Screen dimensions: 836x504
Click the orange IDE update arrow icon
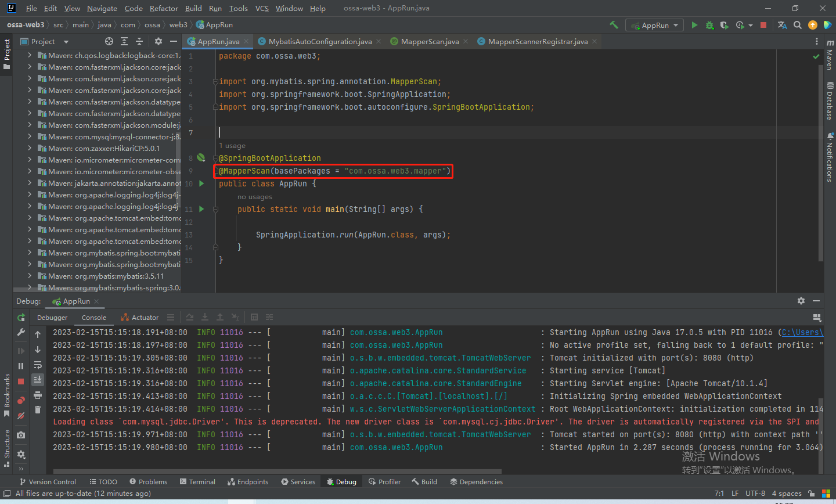(813, 25)
